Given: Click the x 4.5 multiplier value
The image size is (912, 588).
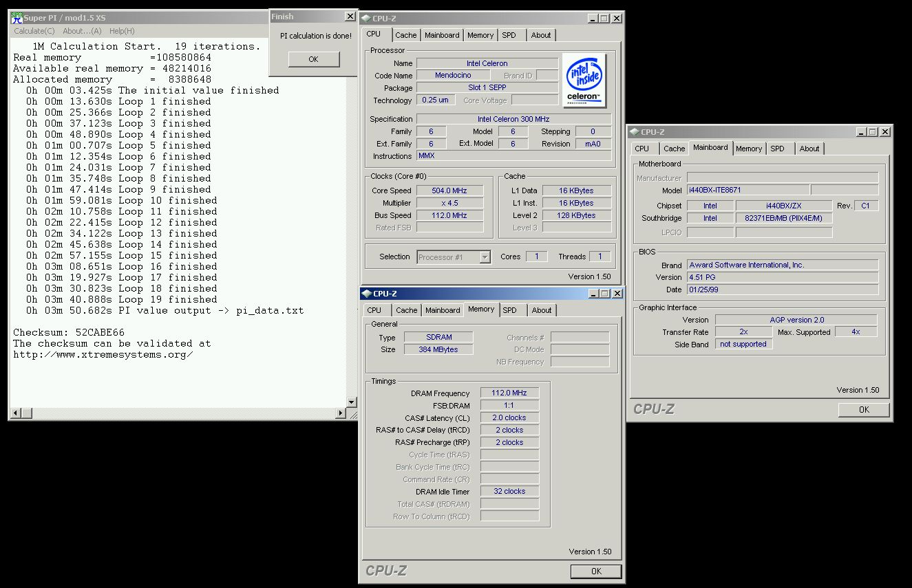Looking at the screenshot, I should 449,203.
